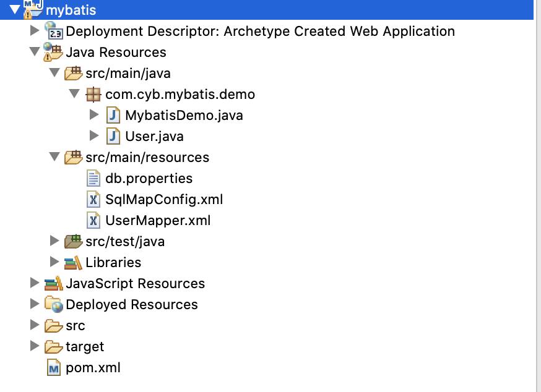Select the Libraries label

tap(113, 263)
